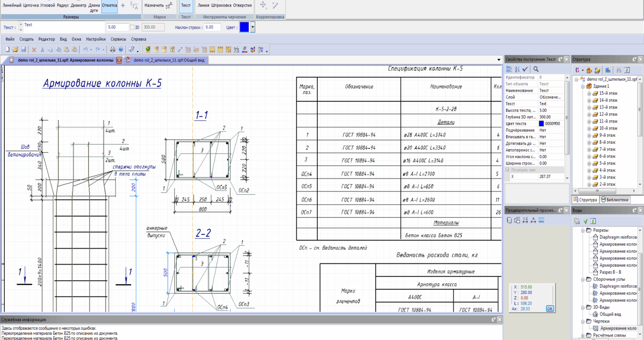Click the Наклон строки input field

click(x=212, y=27)
